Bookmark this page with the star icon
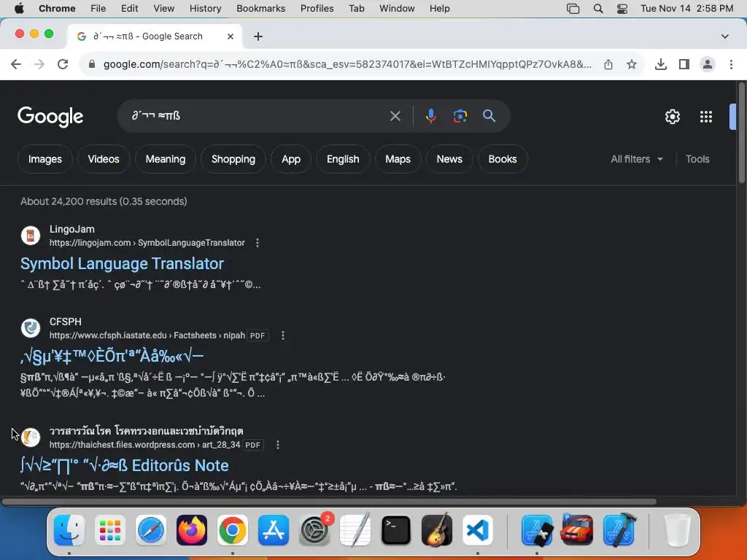This screenshot has width=747, height=560. click(632, 64)
